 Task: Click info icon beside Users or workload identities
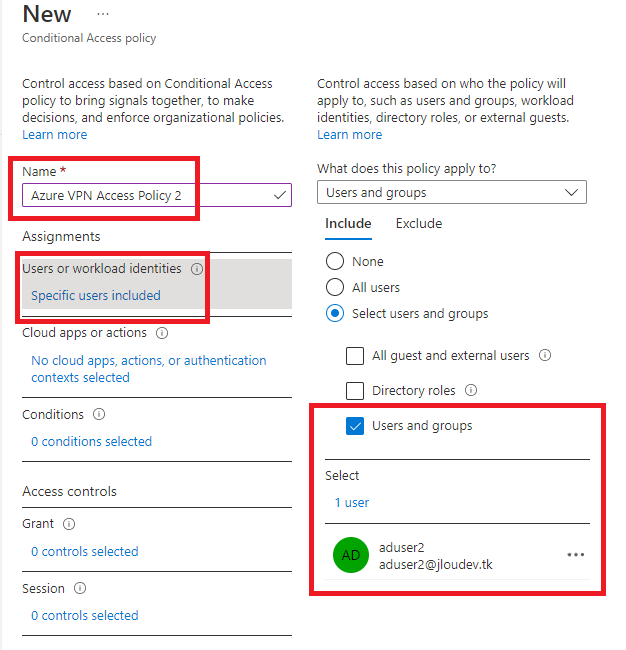coord(197,269)
